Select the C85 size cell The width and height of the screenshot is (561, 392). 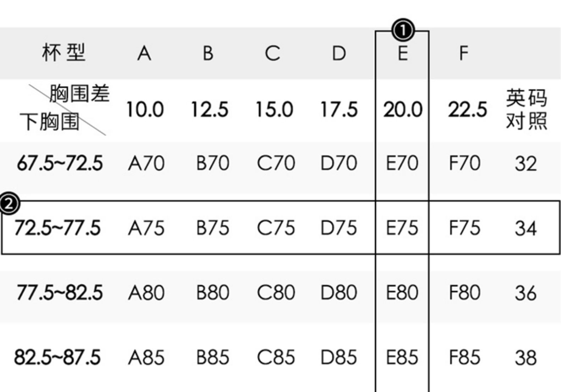click(x=276, y=357)
